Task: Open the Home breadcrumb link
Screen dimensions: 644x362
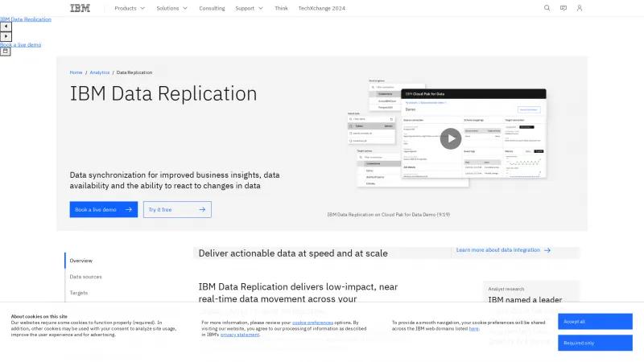Action: pos(76,72)
